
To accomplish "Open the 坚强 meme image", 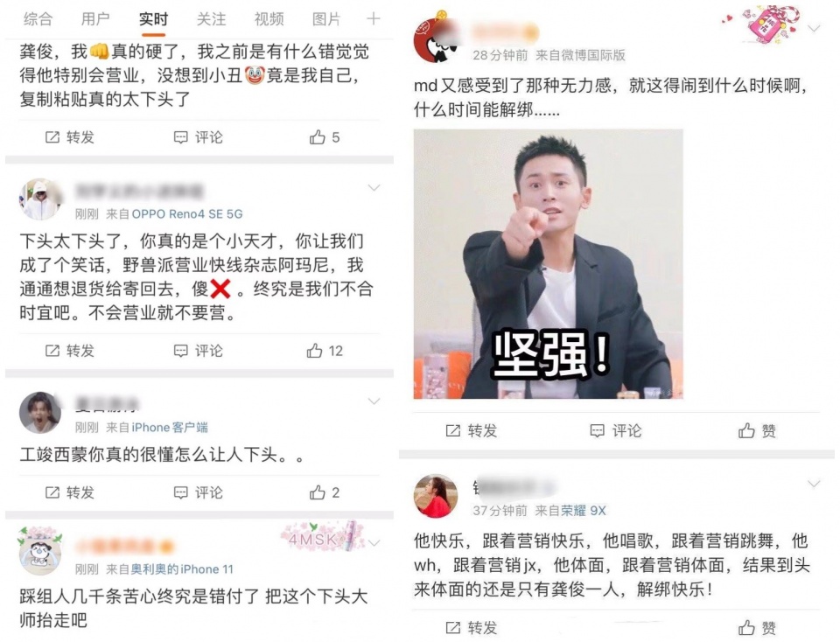I will [x=548, y=264].
